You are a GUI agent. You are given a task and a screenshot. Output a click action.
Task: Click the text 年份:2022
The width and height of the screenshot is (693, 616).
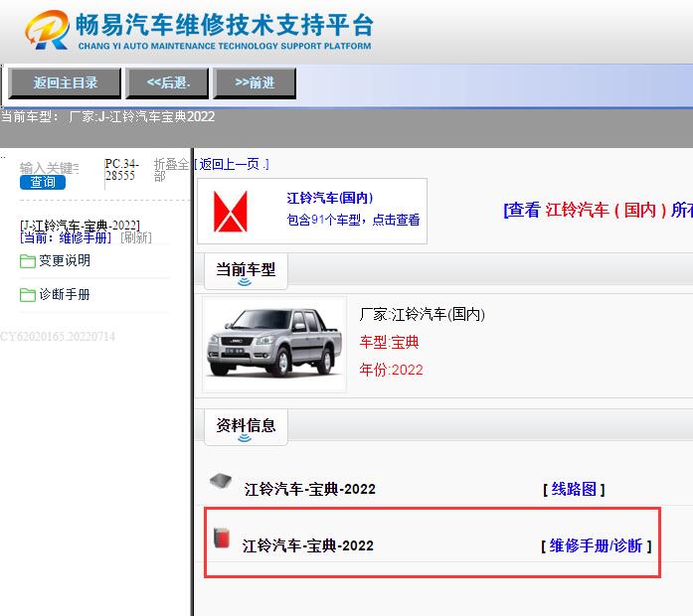(x=391, y=370)
